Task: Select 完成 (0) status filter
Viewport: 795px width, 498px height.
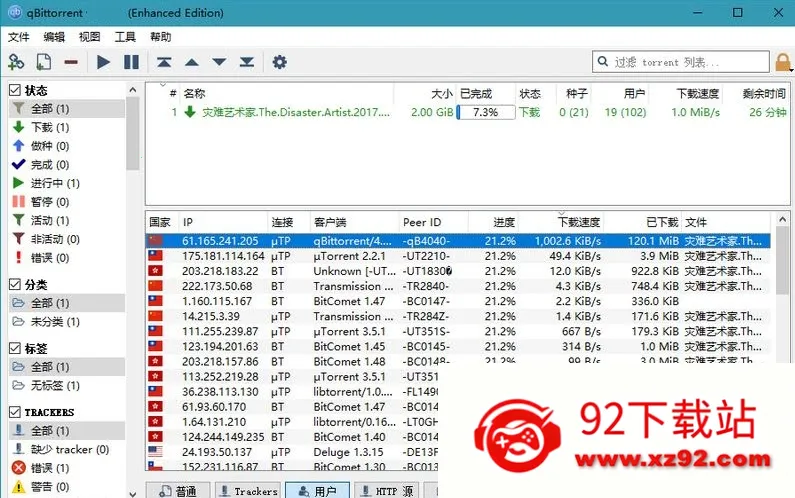Action: tap(66, 165)
